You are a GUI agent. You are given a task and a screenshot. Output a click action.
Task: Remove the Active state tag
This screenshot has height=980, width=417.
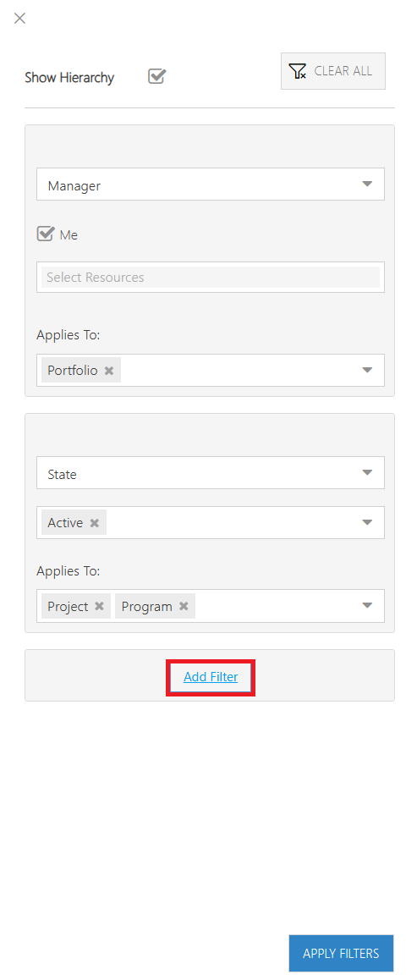pos(94,523)
